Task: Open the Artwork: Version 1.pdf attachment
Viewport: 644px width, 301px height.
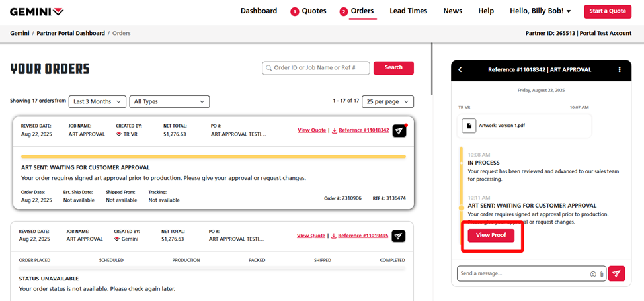Action: click(x=492, y=125)
